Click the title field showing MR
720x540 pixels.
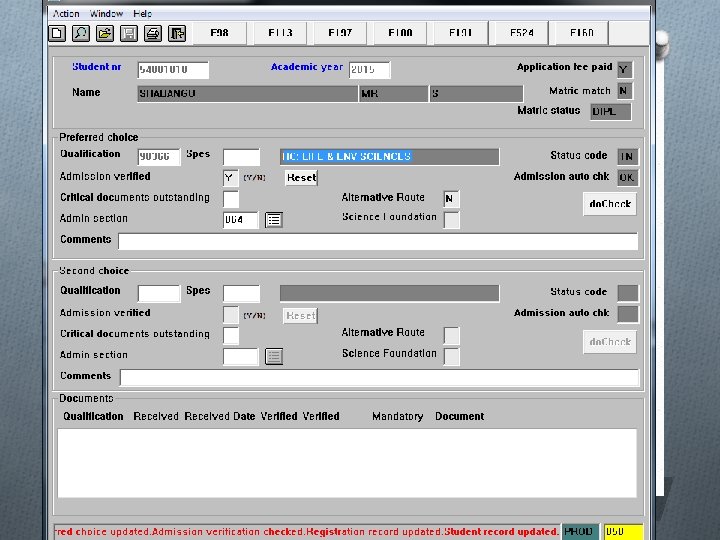coord(393,94)
